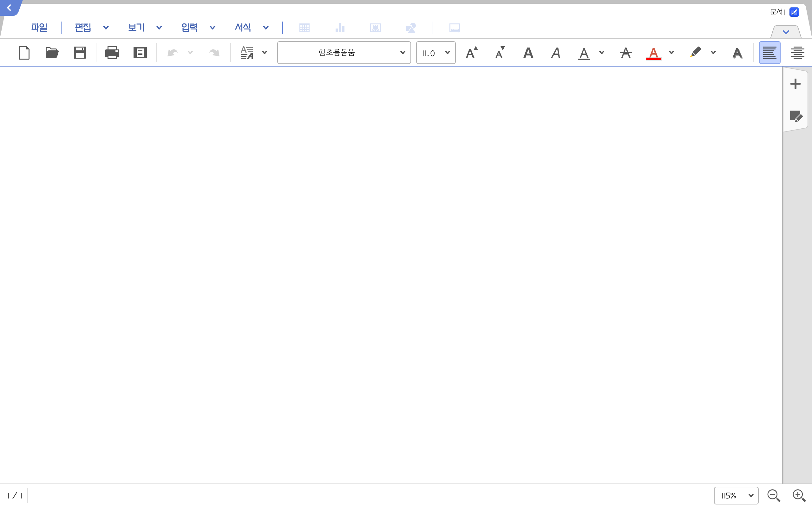Select center text alignment button

coord(797,53)
